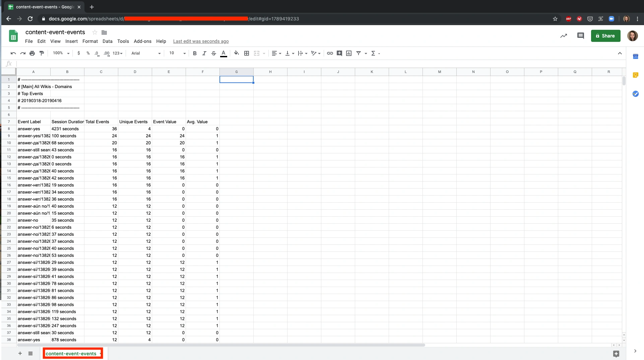Open the vertical align dropdown

pos(290,53)
